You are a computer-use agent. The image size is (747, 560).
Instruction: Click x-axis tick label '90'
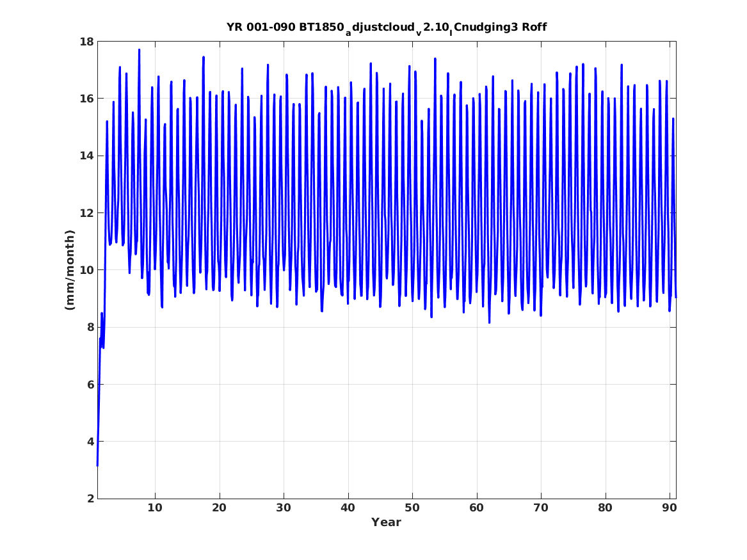(x=670, y=508)
